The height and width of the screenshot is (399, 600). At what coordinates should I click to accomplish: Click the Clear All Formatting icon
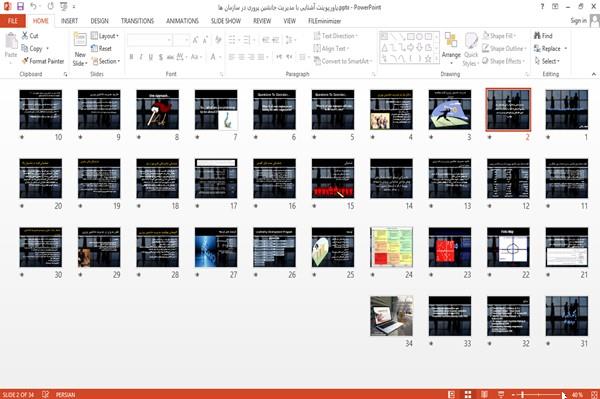pos(218,39)
